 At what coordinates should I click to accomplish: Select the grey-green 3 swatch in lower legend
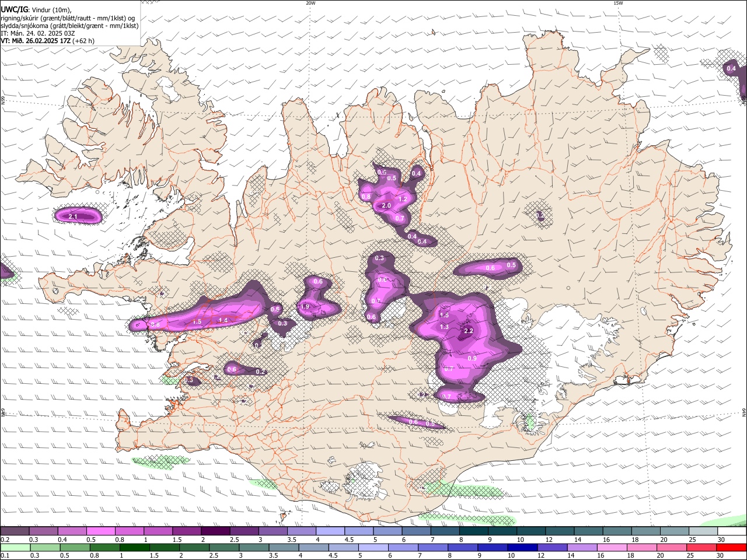254,547
